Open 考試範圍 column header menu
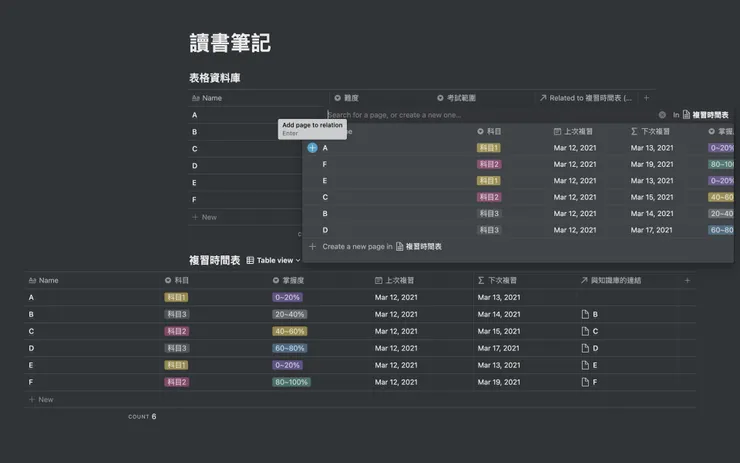 tap(456, 98)
